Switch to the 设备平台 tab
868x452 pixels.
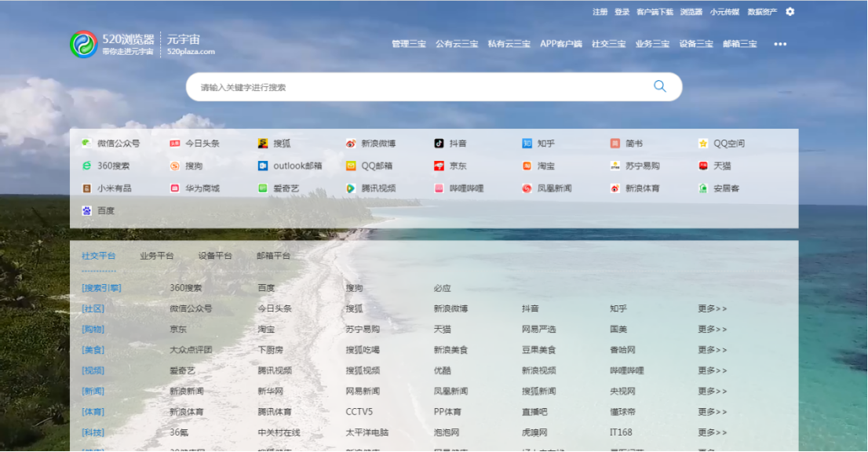(x=215, y=256)
